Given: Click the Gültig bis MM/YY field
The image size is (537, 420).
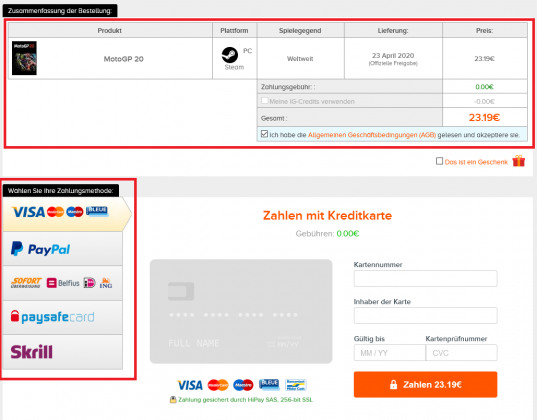Looking at the screenshot, I should (x=390, y=353).
